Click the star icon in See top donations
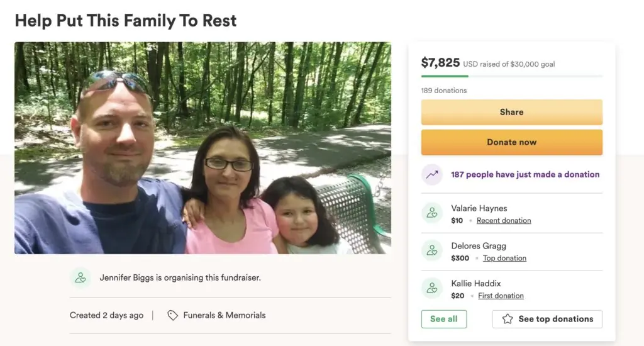The height and width of the screenshot is (346, 644). click(x=508, y=319)
